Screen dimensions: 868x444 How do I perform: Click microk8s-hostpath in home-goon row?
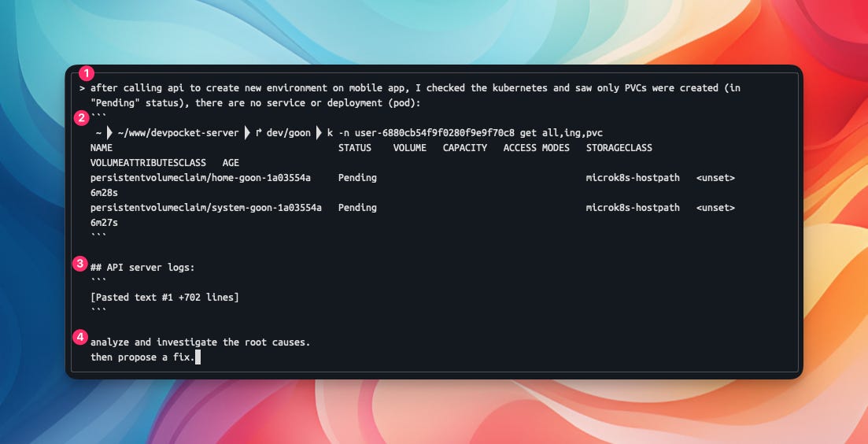pyautogui.click(x=633, y=178)
